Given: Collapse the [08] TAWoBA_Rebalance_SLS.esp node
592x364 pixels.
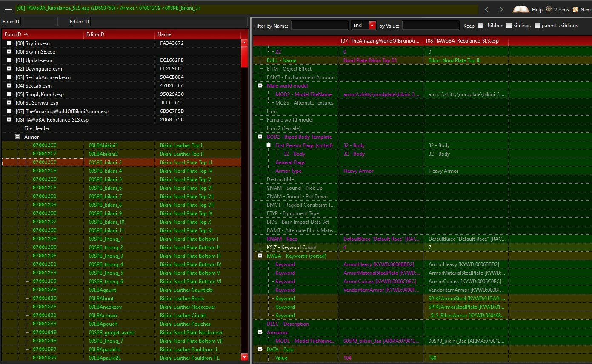Looking at the screenshot, I should pos(9,119).
